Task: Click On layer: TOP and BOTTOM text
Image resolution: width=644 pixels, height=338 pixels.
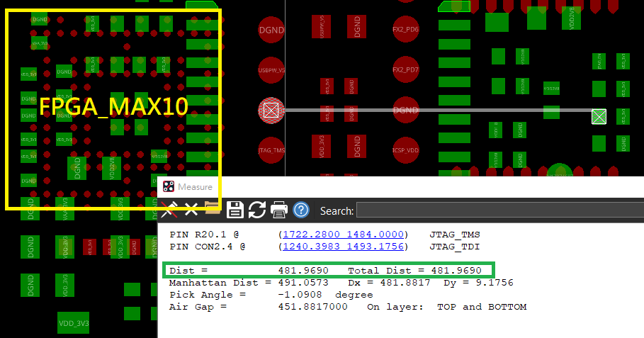Action: (x=447, y=307)
